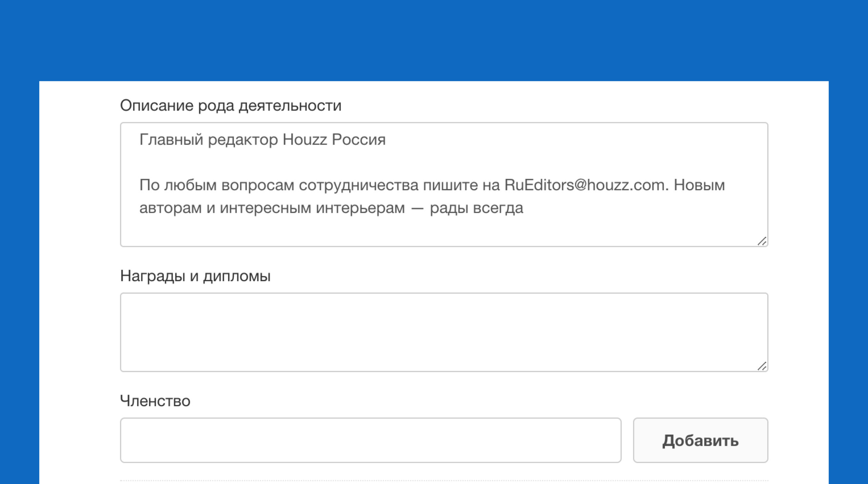Click the Награды и дипломы label

195,276
